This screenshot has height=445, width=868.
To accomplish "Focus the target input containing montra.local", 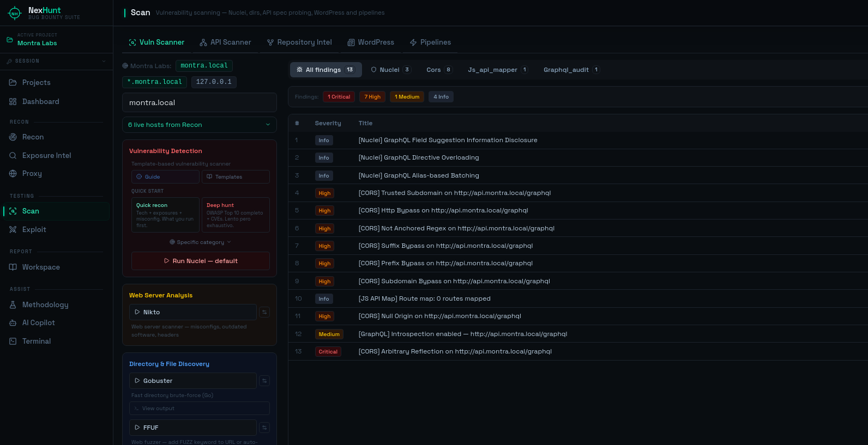I will pyautogui.click(x=200, y=102).
